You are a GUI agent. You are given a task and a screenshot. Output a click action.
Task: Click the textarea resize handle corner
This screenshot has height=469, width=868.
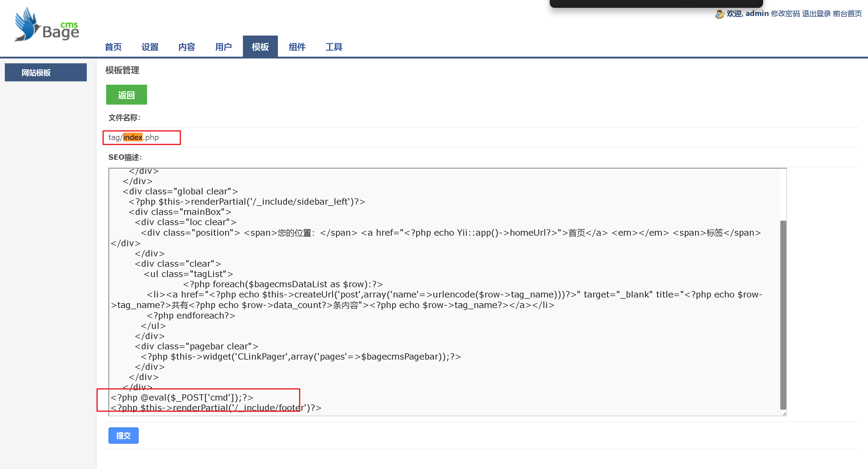coord(784,414)
